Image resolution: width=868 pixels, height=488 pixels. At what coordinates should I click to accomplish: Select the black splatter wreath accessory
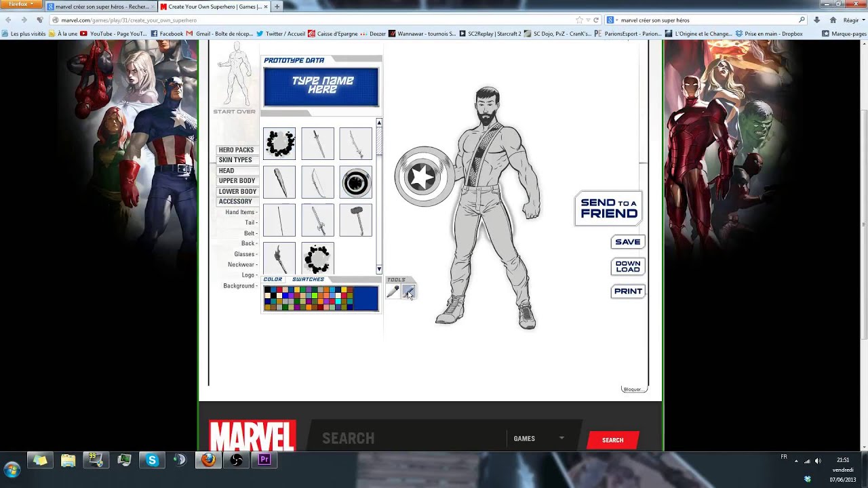pos(279,144)
